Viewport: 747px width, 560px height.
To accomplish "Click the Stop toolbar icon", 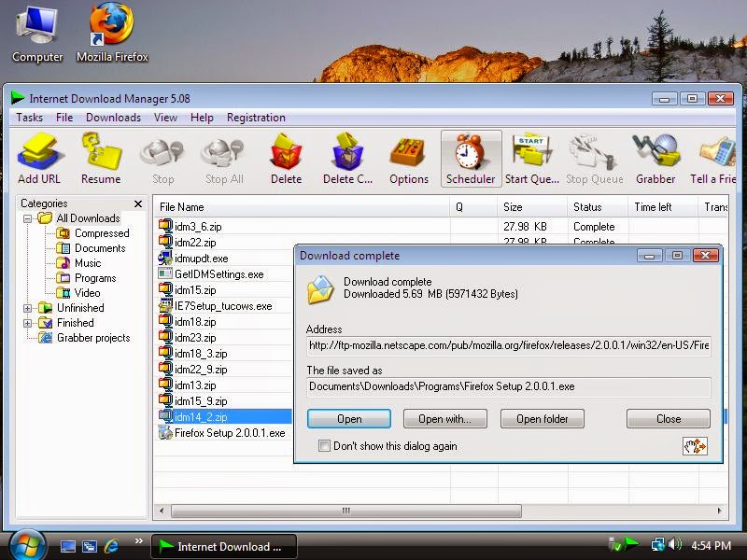I will coord(162,159).
